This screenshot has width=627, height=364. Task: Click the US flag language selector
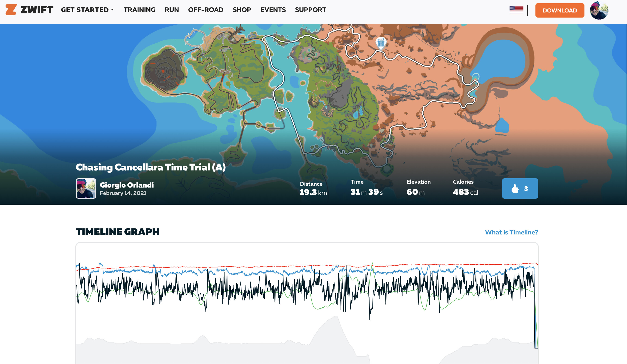coord(516,10)
